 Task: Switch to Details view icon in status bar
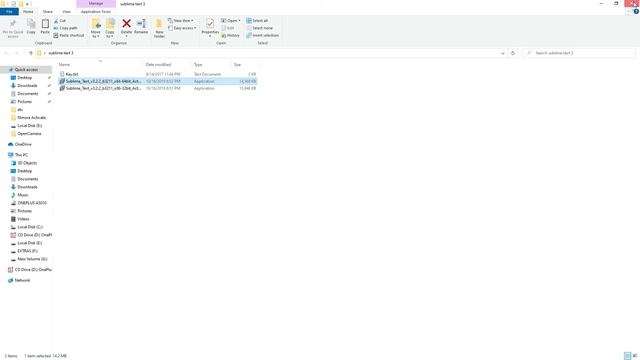point(627,356)
